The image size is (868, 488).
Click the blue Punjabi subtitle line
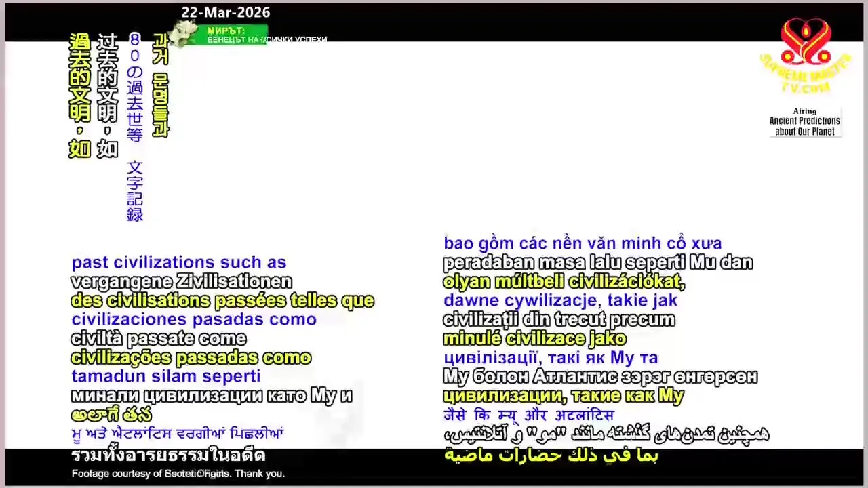tap(178, 433)
